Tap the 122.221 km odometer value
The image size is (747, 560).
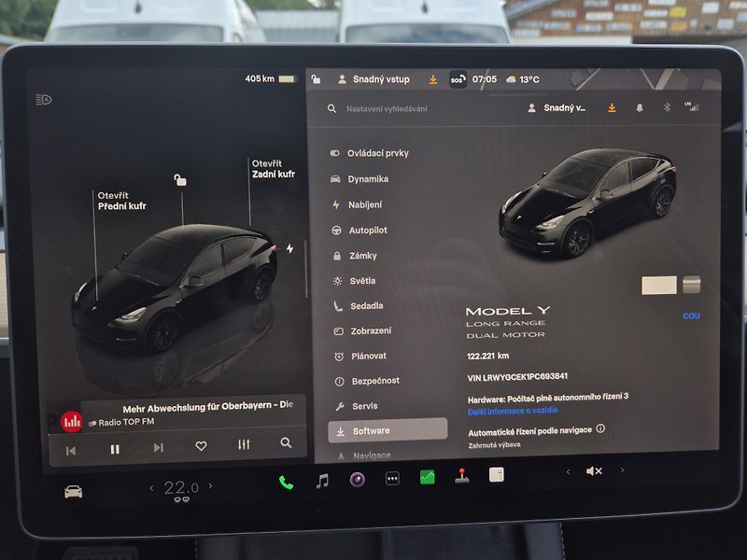coord(487,356)
